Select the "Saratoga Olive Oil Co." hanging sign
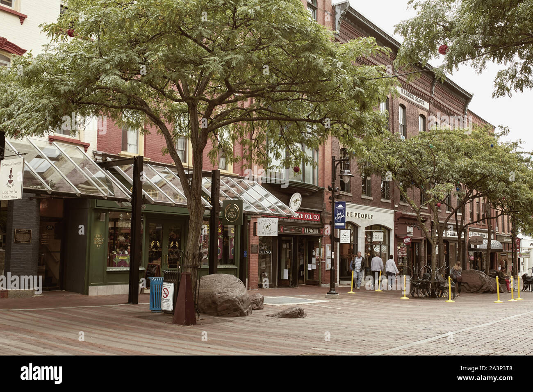The image size is (533, 392). tap(268, 227)
